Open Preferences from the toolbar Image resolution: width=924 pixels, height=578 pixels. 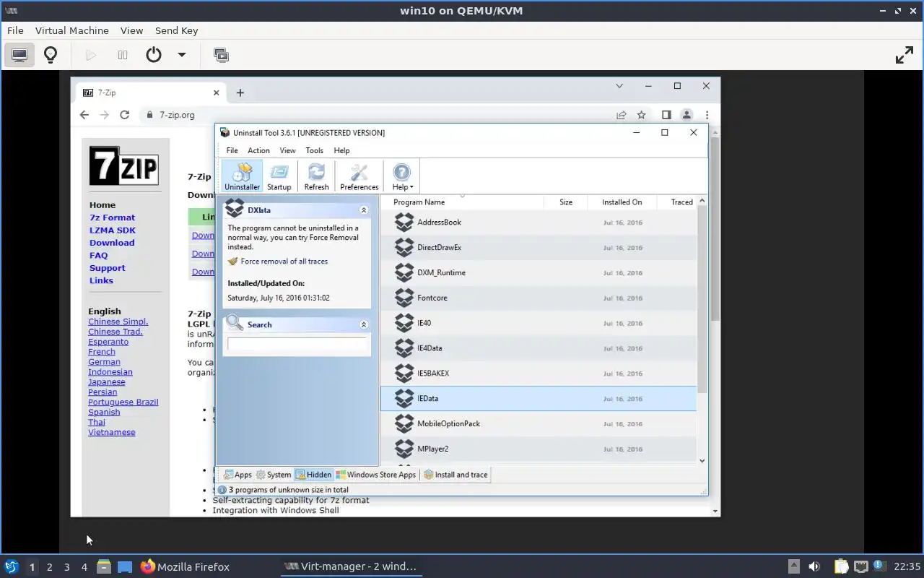[359, 176]
